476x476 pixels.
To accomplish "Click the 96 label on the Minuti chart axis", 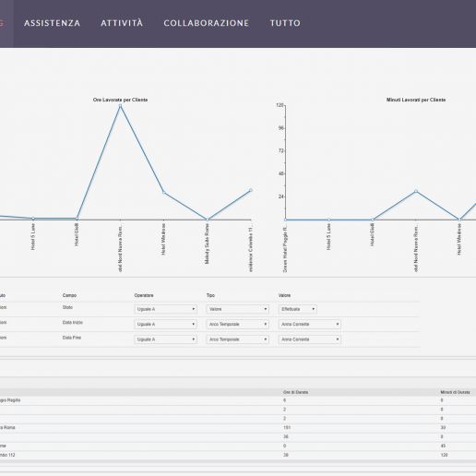I will [281, 128].
